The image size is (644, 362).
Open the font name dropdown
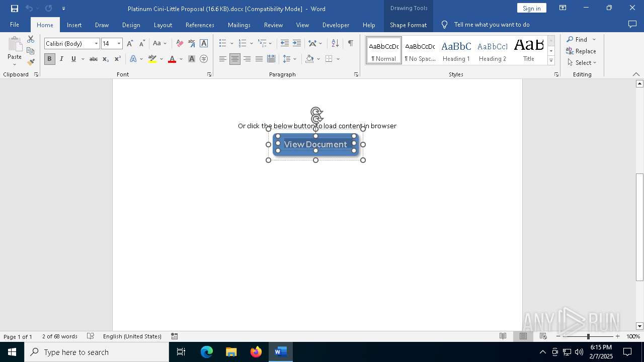[96, 44]
